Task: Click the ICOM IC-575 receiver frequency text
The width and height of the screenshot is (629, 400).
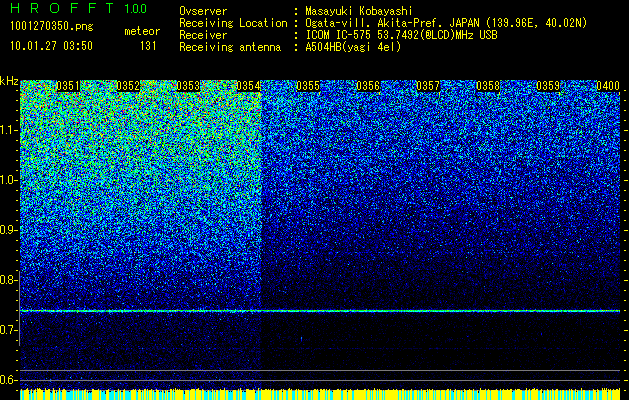Action: pos(401,35)
